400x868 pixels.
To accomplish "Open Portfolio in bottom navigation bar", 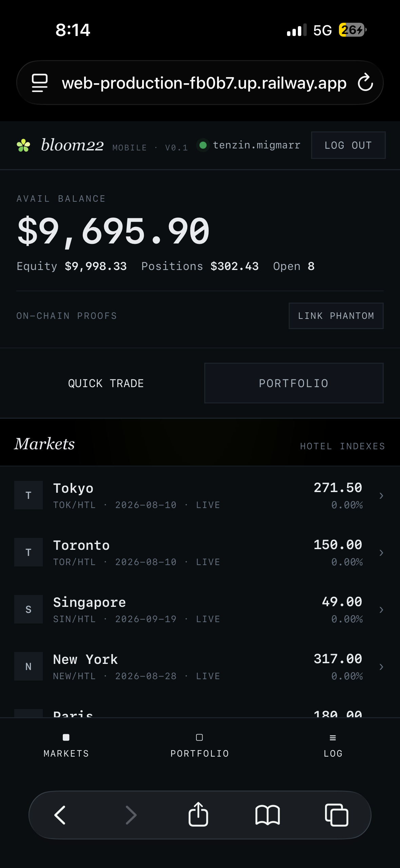I will (199, 745).
